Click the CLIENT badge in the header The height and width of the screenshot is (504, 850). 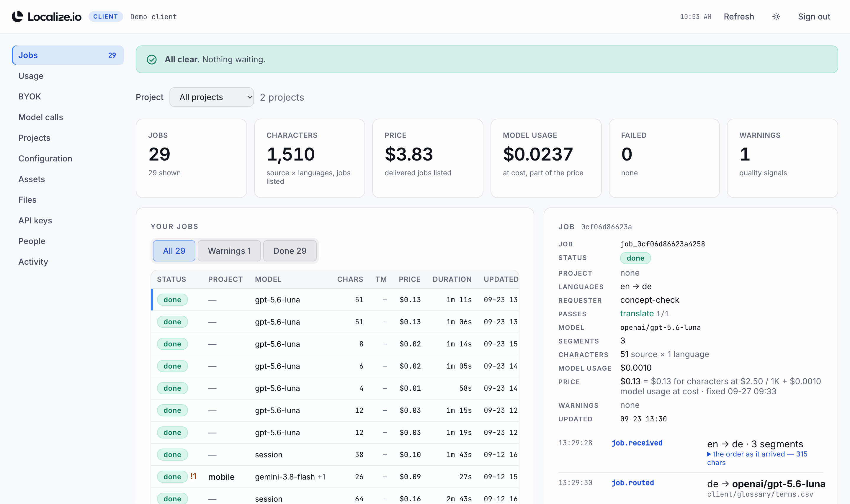106,17
